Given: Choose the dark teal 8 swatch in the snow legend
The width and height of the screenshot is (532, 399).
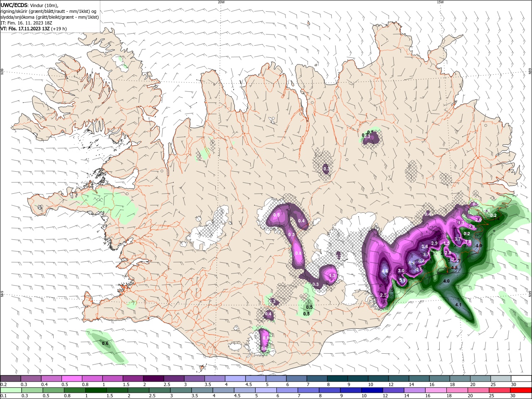Looking at the screenshot, I should pyautogui.click(x=337, y=379).
